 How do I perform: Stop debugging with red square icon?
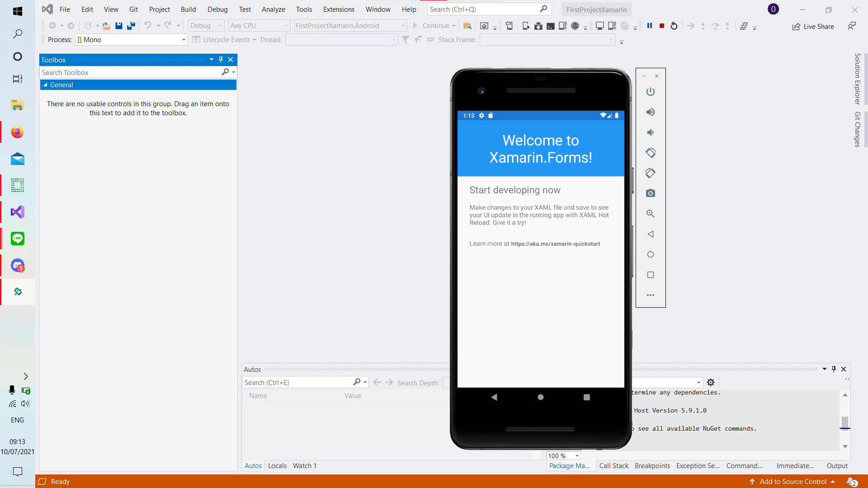(x=662, y=26)
